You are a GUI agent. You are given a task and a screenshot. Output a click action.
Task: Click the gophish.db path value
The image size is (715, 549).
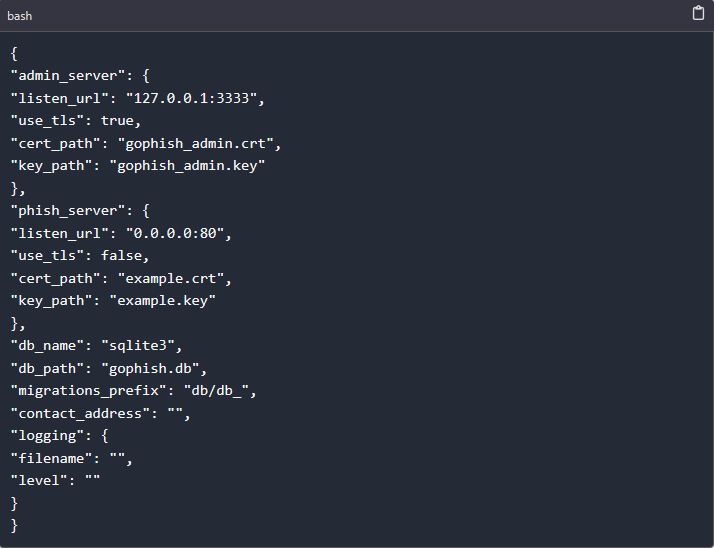[150, 368]
